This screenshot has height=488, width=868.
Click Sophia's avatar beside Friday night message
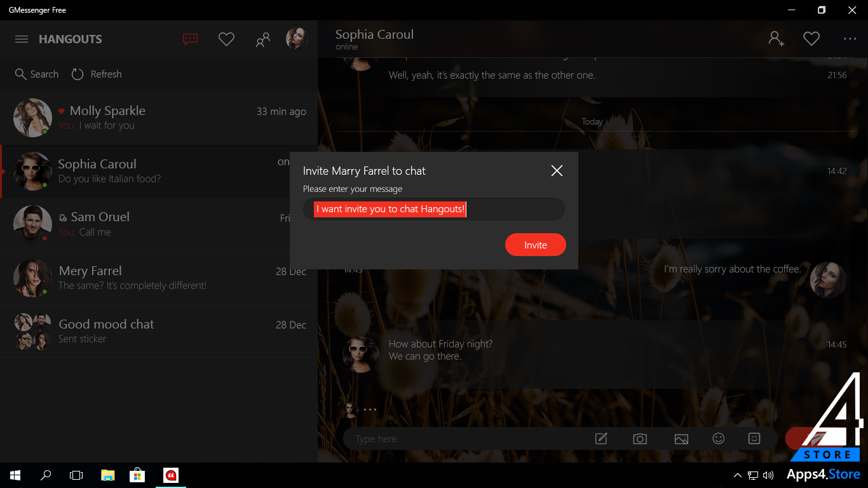tap(361, 355)
